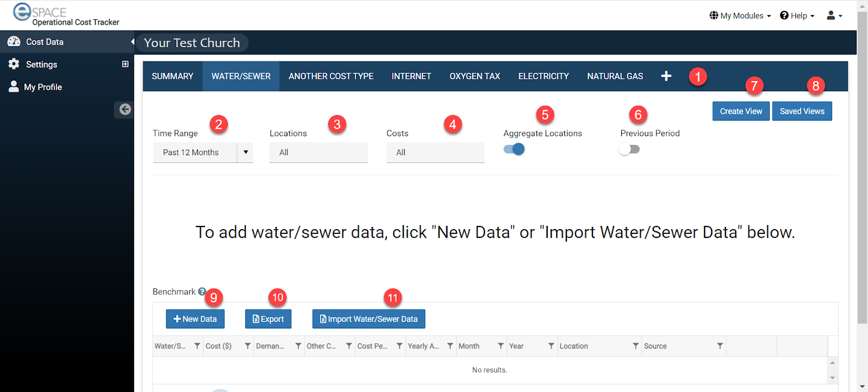Open the Help dropdown menu
The height and width of the screenshot is (392, 868).
(797, 16)
